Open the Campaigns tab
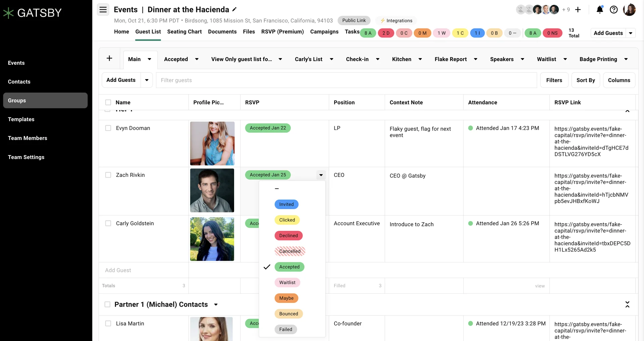644x341 pixels. (324, 32)
